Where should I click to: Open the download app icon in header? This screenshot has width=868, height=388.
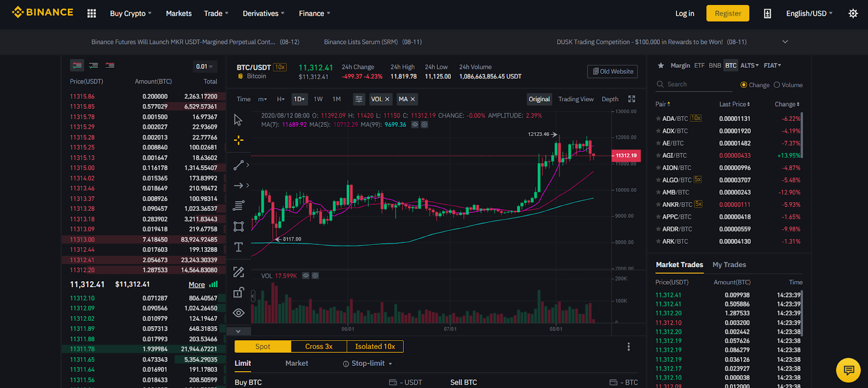[x=767, y=14]
